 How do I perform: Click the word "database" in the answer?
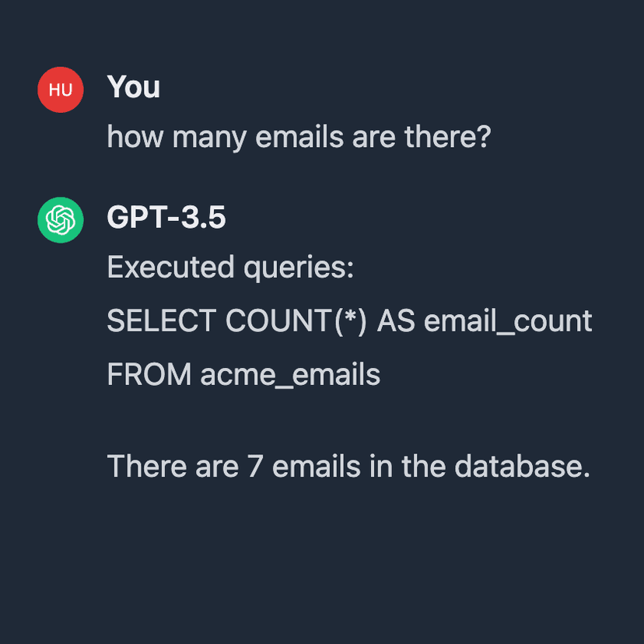[x=521, y=467]
